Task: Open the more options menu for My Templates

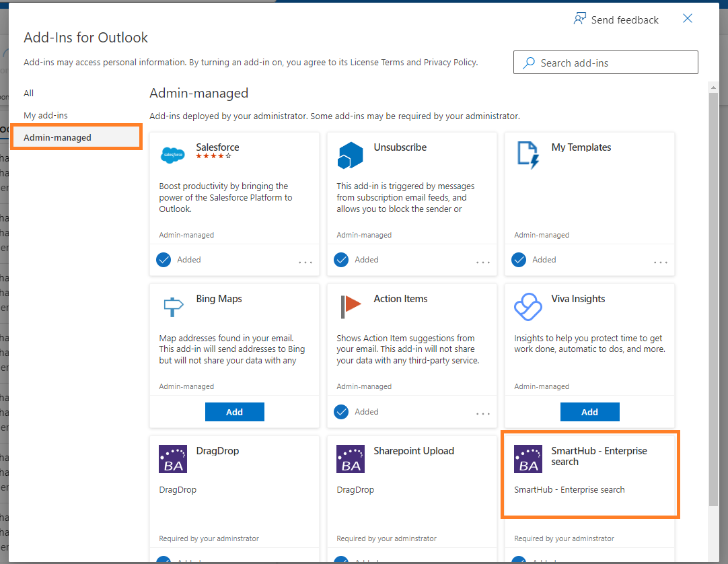Action: [661, 262]
